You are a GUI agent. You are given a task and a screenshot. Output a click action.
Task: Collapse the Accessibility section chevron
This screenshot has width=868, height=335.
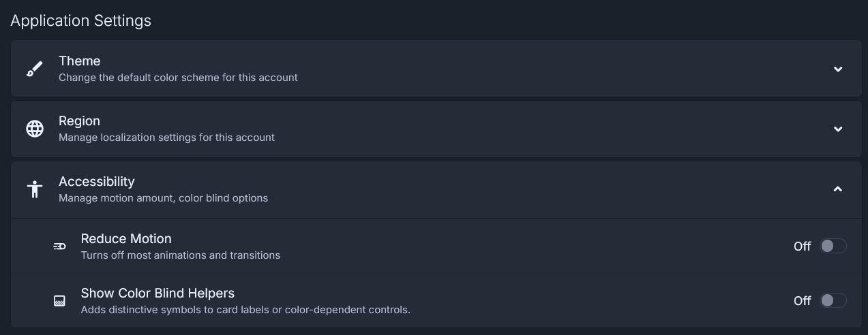(x=838, y=189)
